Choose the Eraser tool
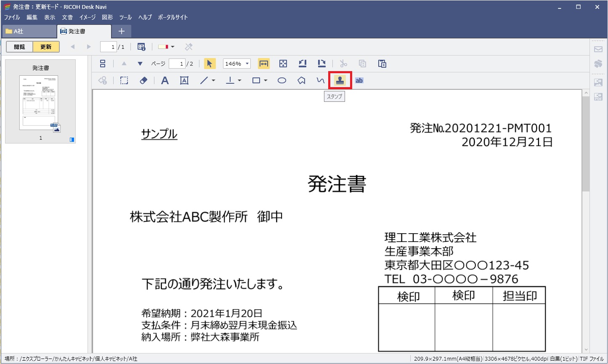The image size is (608, 364). tap(143, 80)
